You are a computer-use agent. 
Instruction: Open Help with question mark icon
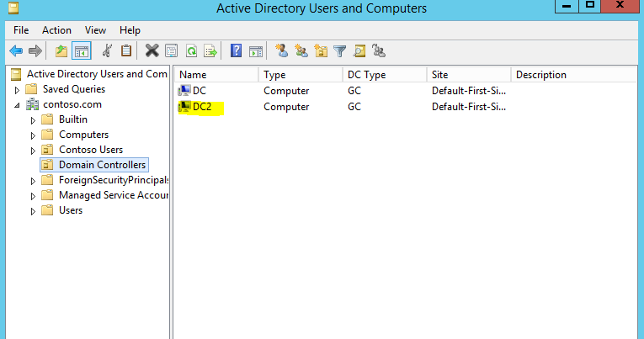[237, 50]
